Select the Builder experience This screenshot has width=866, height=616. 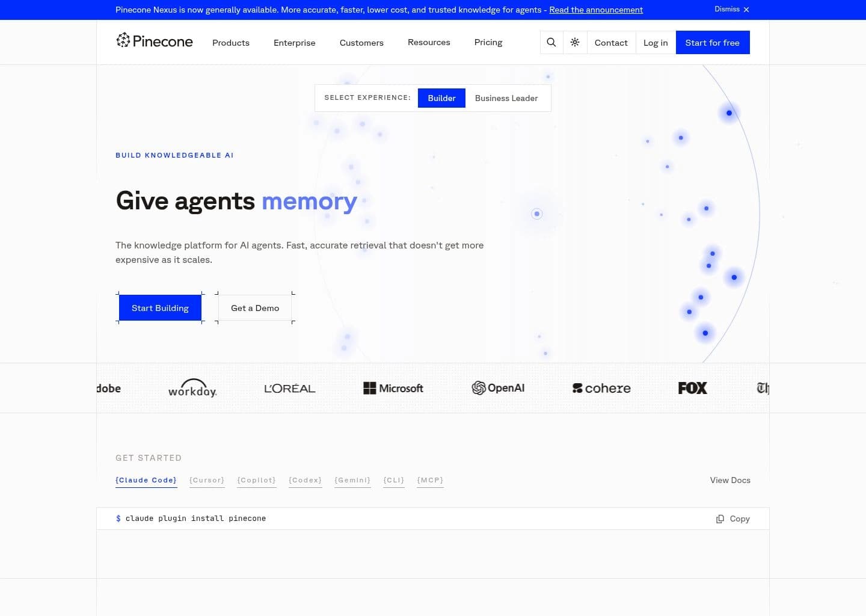pyautogui.click(x=441, y=98)
